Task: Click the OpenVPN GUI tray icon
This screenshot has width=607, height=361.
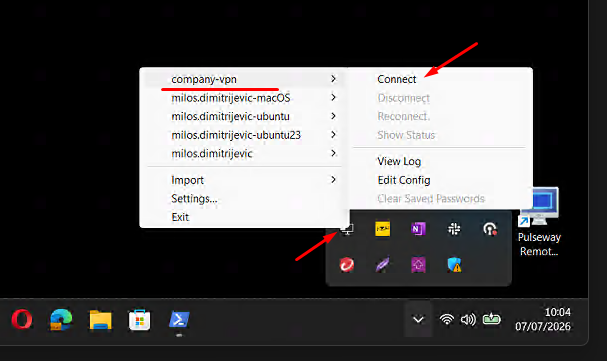Action: pyautogui.click(x=348, y=229)
